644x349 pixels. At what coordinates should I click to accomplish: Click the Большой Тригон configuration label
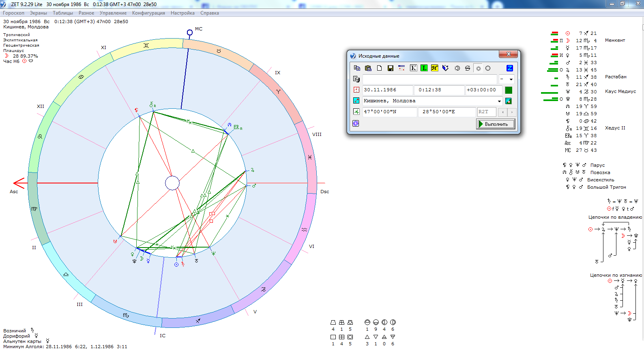607,187
